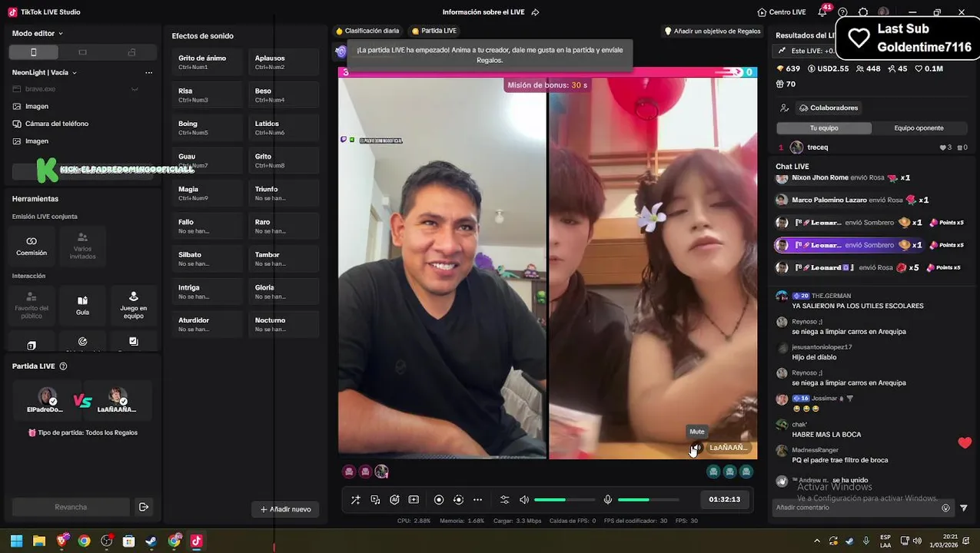Click the Añadir nuevo sound effect button
The width and height of the screenshot is (980, 553).
point(285,509)
